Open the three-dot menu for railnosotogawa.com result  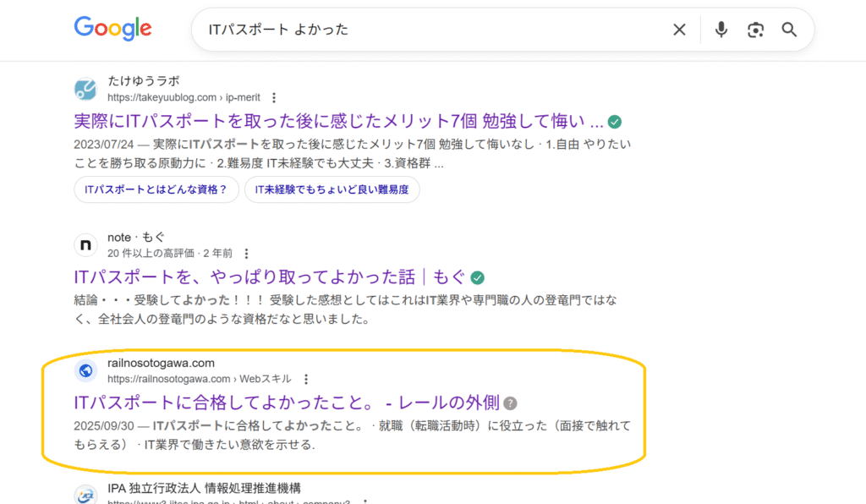(x=306, y=380)
